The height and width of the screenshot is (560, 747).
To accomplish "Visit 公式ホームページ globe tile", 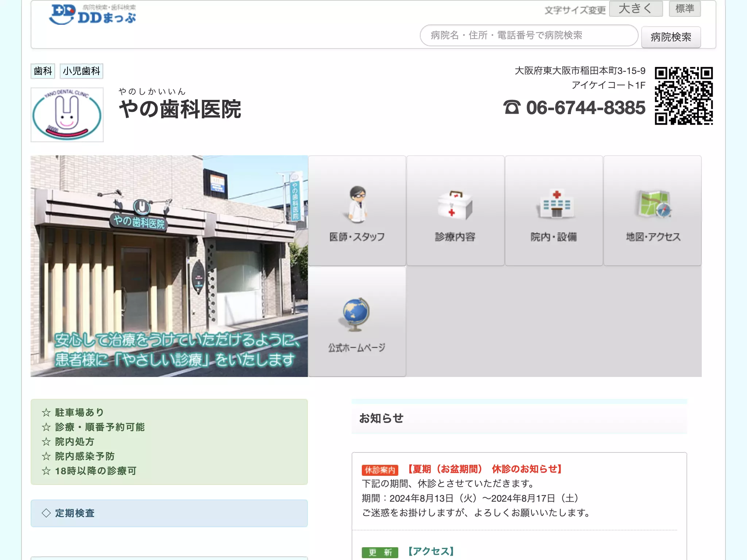I will coord(357,322).
